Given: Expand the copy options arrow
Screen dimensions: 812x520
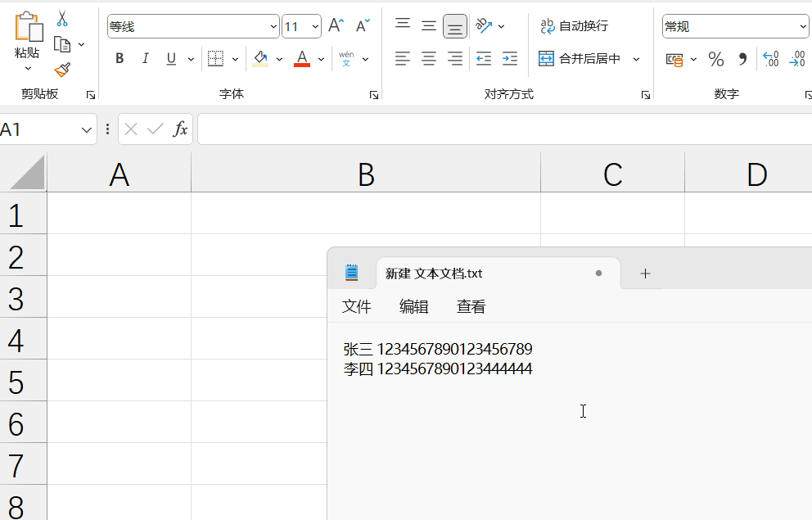Looking at the screenshot, I should (x=81, y=44).
